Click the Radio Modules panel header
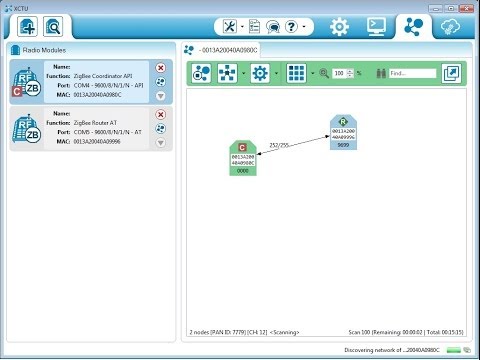 click(91, 50)
